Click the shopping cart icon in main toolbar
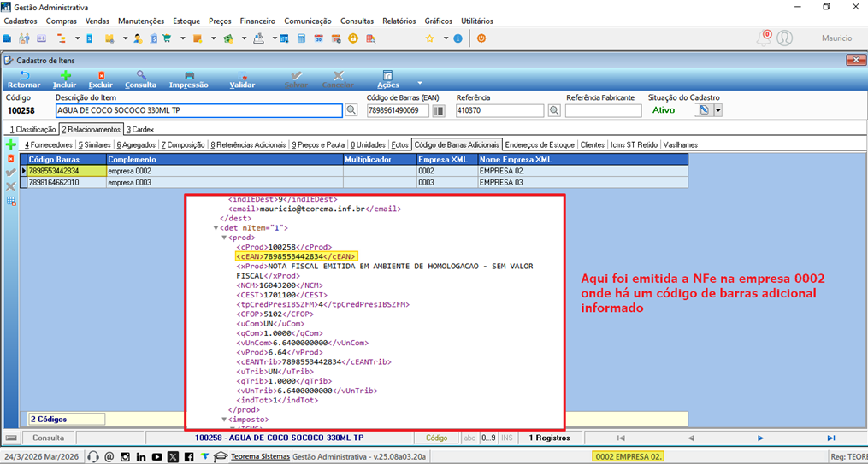The width and height of the screenshot is (868, 464). click(168, 38)
